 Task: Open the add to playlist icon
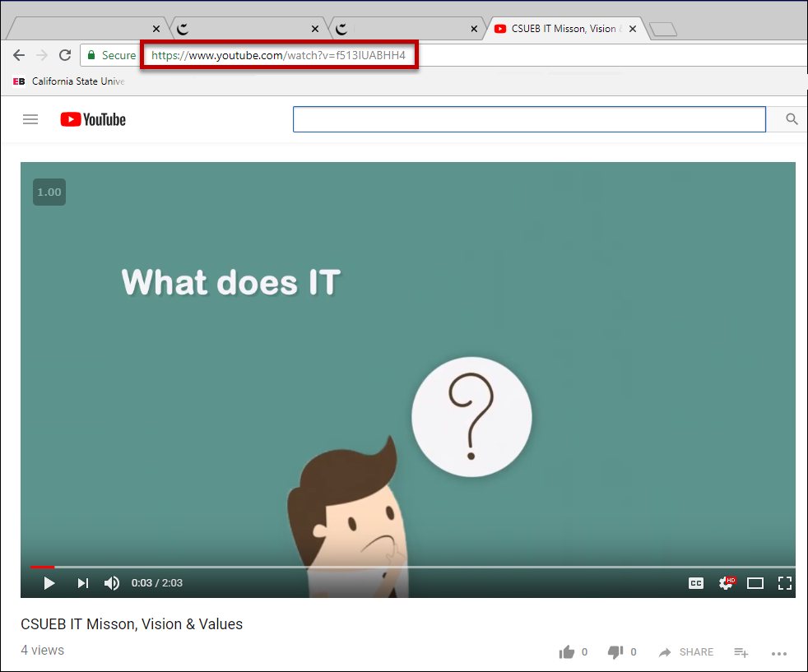coord(741,652)
